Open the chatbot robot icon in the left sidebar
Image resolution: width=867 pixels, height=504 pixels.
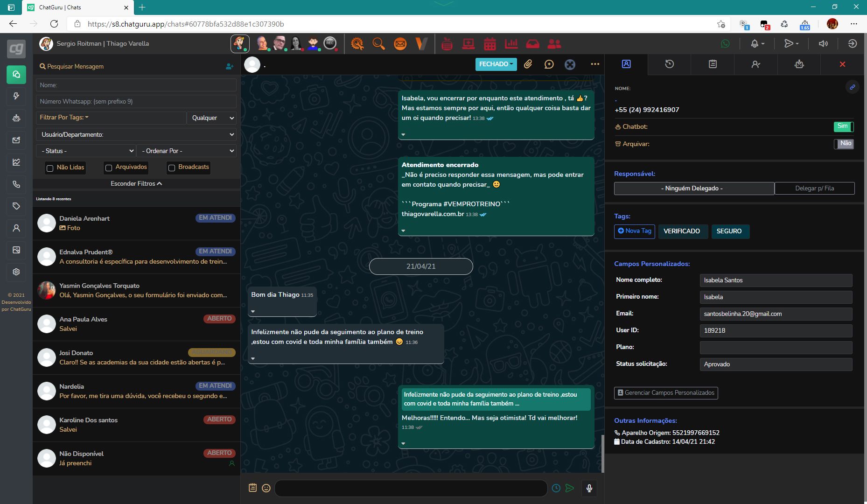point(16,118)
